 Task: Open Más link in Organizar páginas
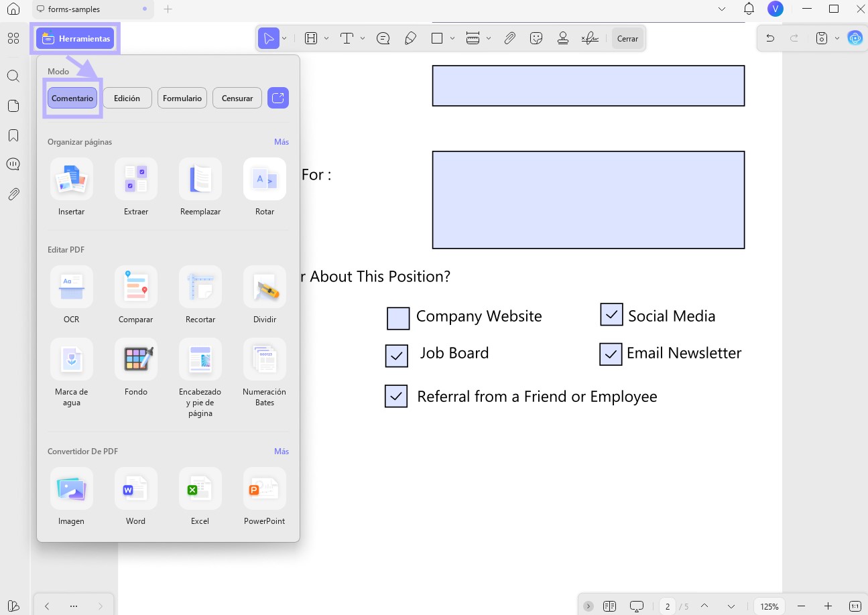click(x=282, y=142)
